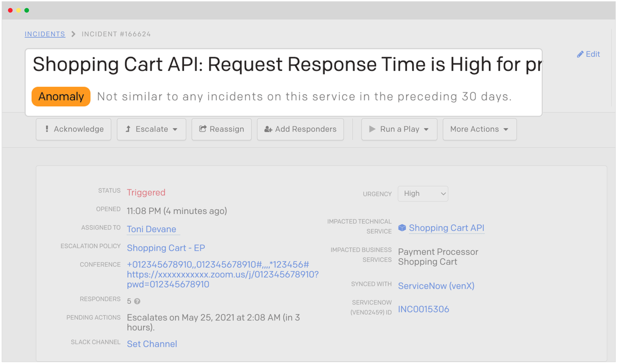Open ServiceNow ticket INC0015306
The image size is (618, 364).
tap(423, 309)
